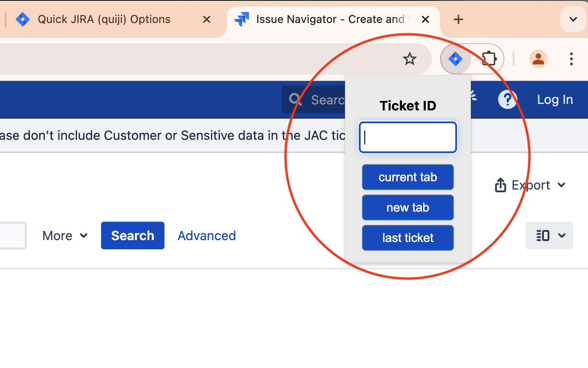Open a new browser tab
This screenshot has width=588, height=368.
click(x=458, y=19)
